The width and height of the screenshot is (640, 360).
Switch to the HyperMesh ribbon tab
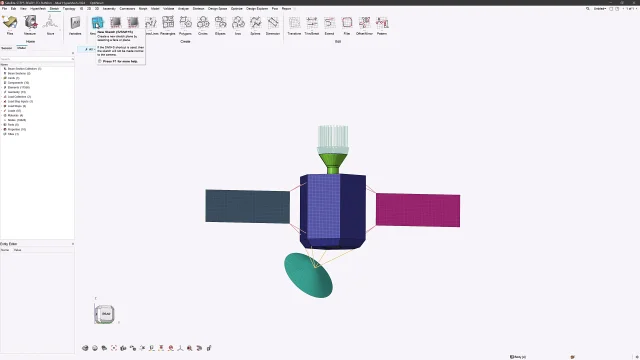(38, 9)
